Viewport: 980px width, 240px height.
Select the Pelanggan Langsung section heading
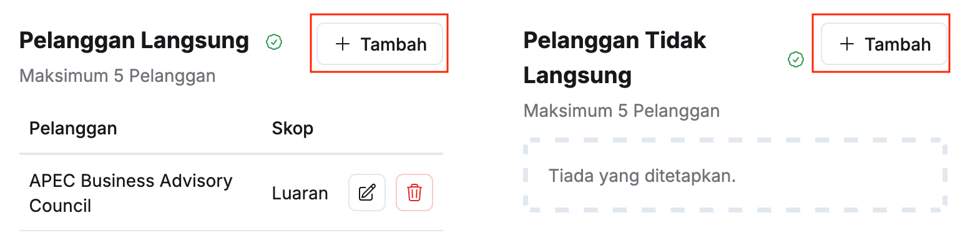tap(134, 41)
